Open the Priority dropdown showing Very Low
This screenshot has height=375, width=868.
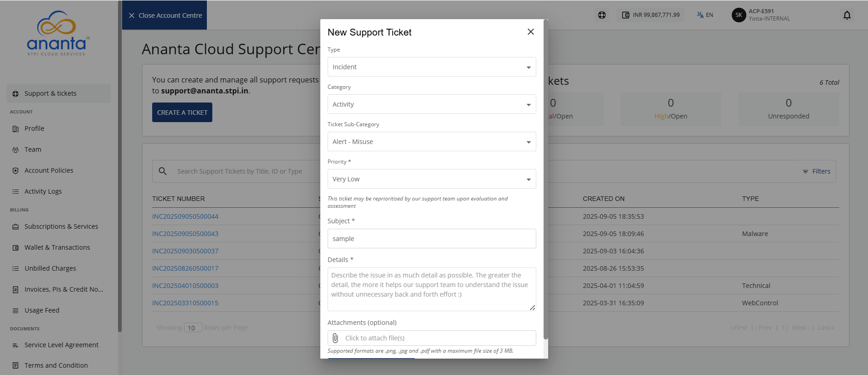431,179
